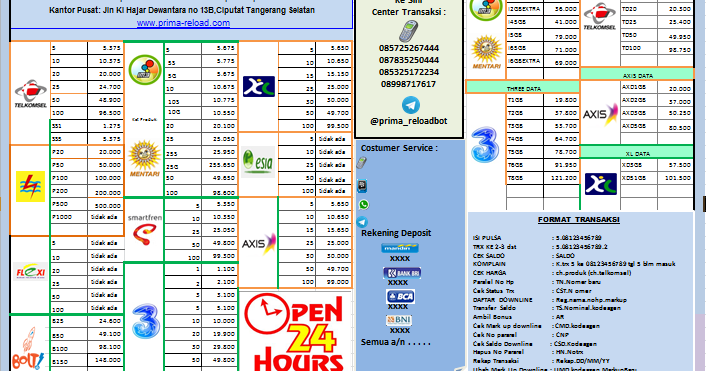Screen dimensions: 706x371
Task: Select the green Esia logo
Action: point(258,162)
